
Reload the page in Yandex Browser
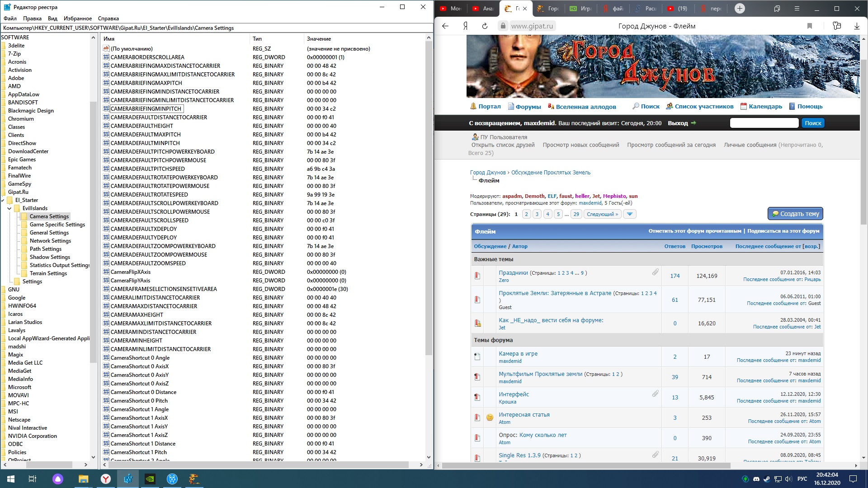coord(485,26)
